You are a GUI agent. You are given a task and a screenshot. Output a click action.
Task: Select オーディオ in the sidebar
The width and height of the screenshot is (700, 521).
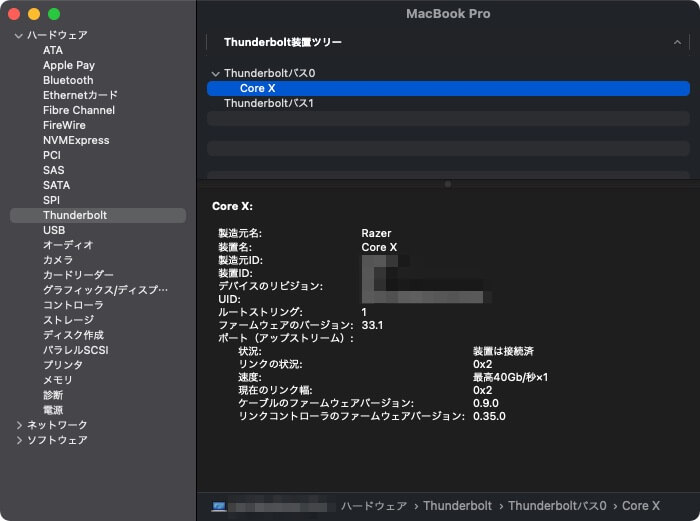click(x=68, y=245)
